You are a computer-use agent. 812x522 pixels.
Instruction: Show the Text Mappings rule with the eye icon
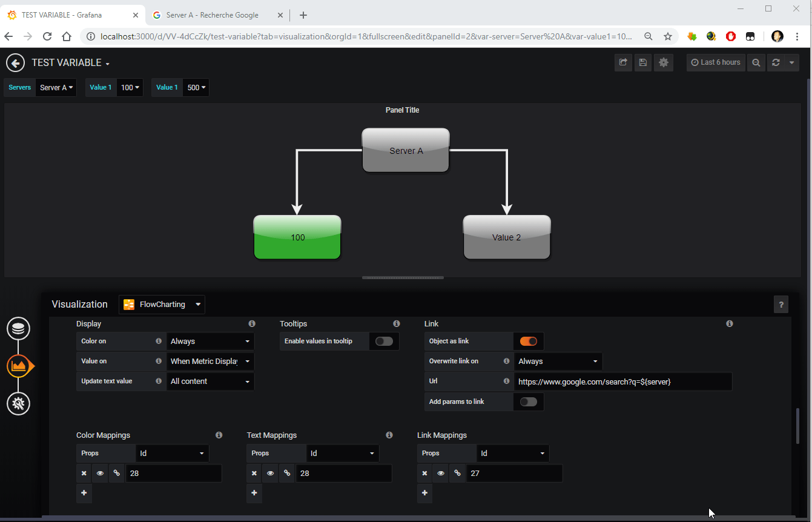tap(270, 473)
